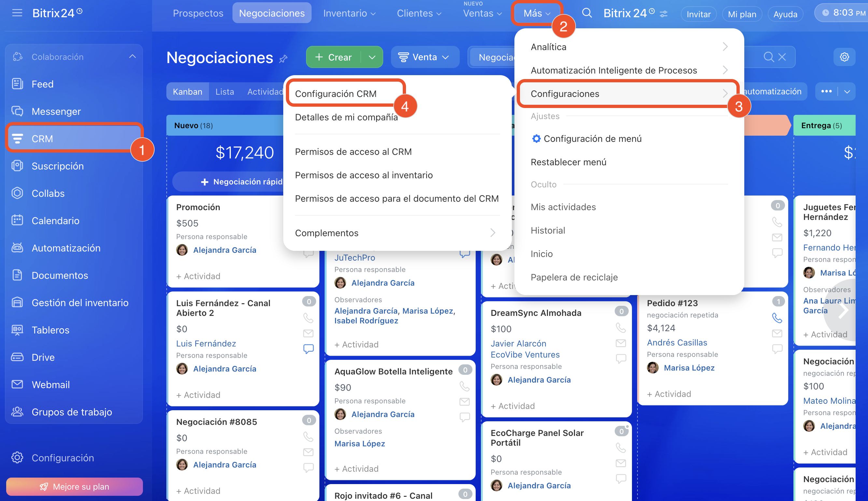
Task: Click the Mejore su plan button
Action: click(x=74, y=486)
